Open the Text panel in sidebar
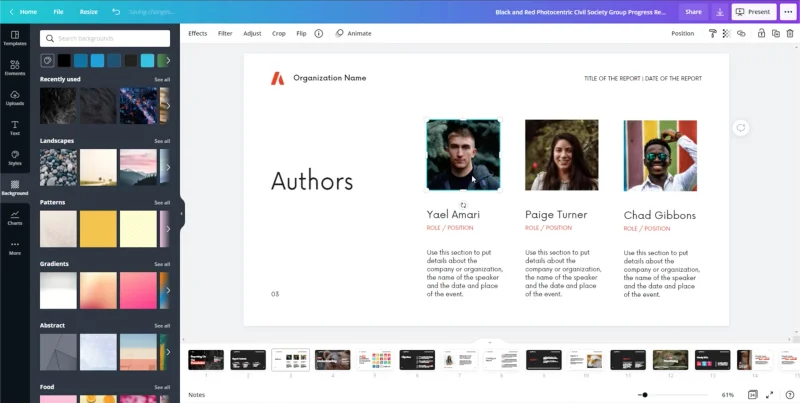This screenshot has width=800, height=403. [x=15, y=128]
